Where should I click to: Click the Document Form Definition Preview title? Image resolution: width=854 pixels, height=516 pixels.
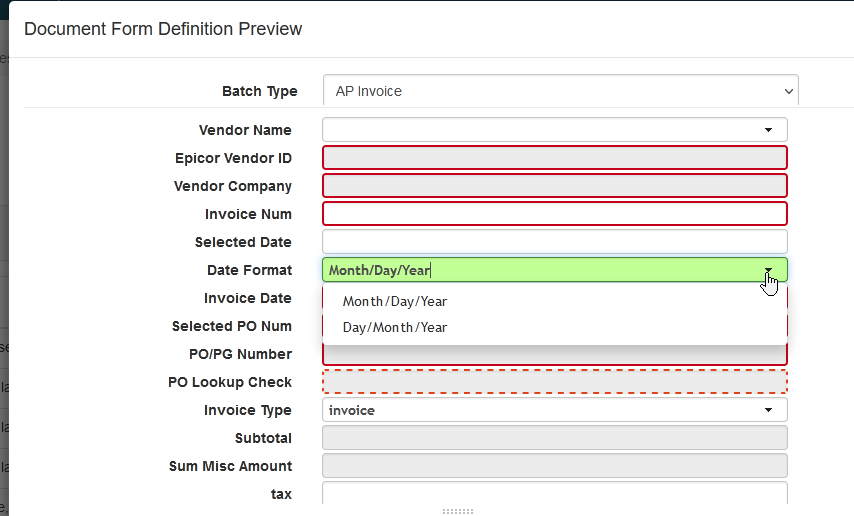(163, 29)
